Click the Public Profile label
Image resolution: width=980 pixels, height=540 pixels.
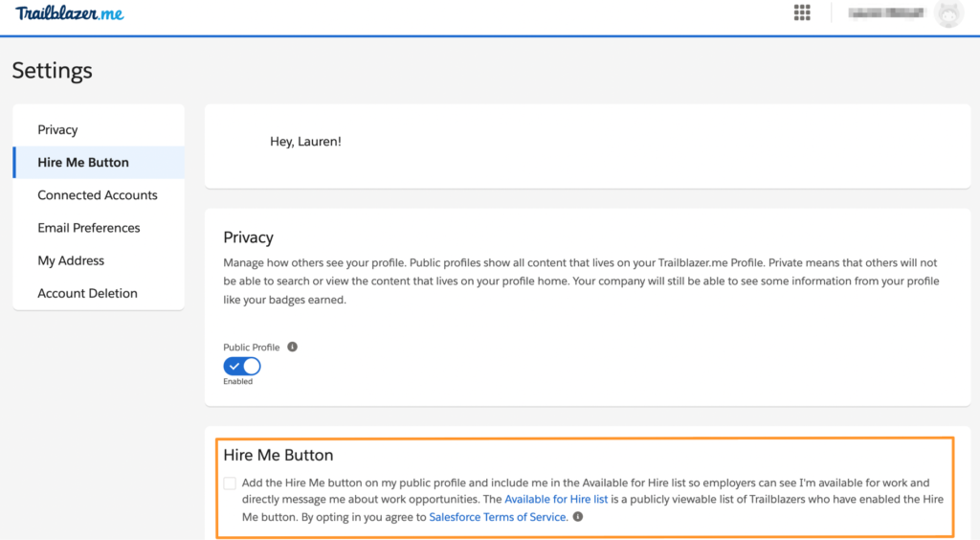(252, 347)
